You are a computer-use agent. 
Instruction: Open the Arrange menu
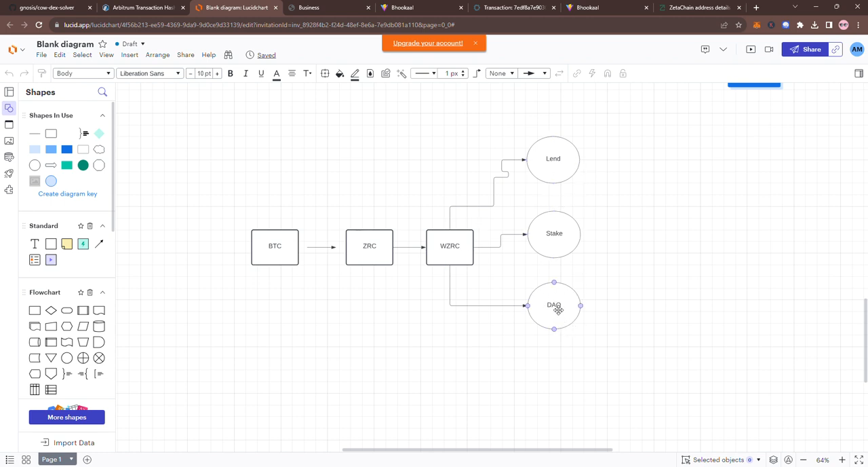(157, 55)
